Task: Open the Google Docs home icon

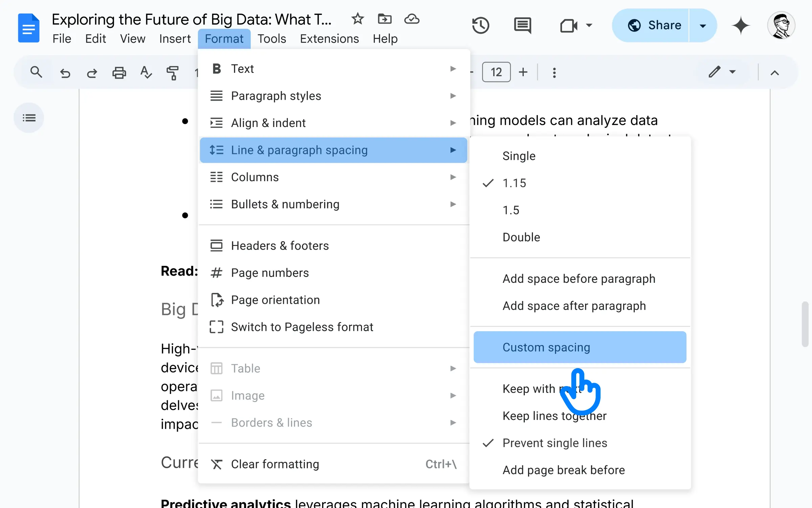Action: (x=28, y=28)
